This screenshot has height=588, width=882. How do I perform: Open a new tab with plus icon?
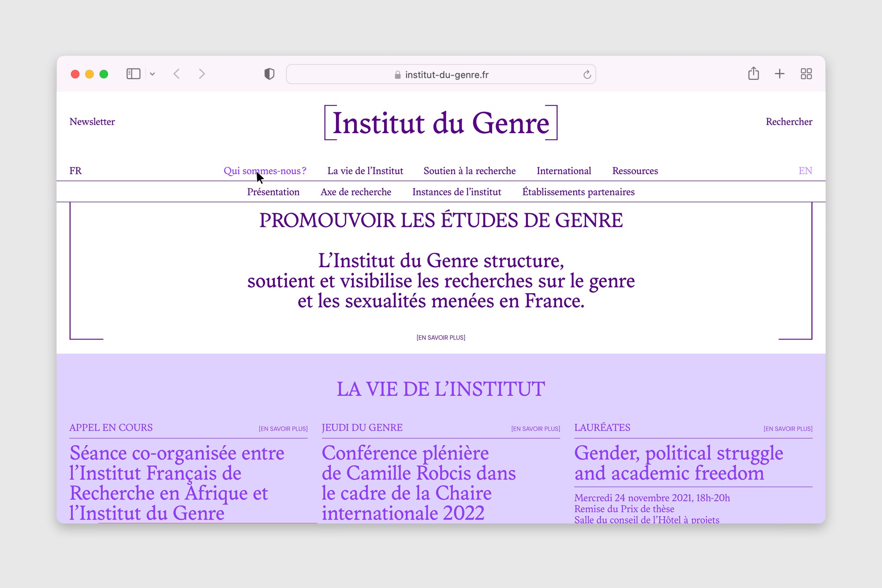click(780, 74)
